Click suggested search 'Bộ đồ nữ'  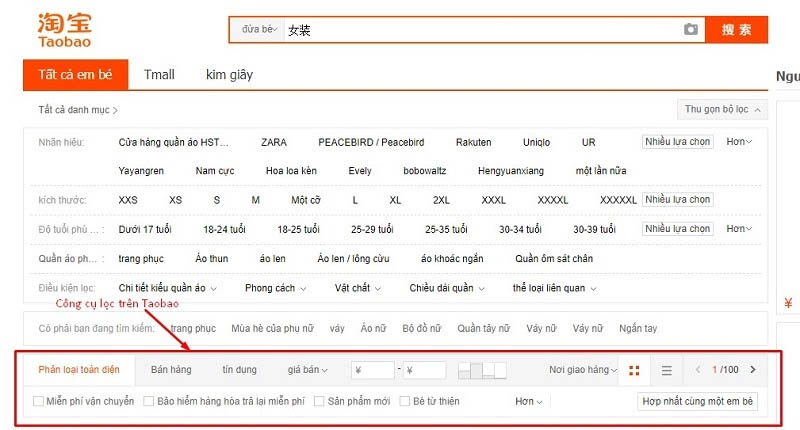click(421, 328)
